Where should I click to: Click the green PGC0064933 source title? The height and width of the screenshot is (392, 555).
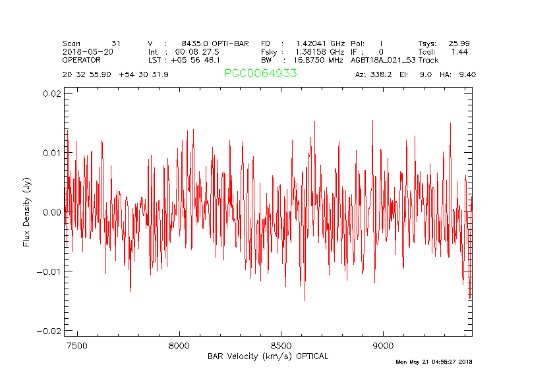click(x=260, y=74)
